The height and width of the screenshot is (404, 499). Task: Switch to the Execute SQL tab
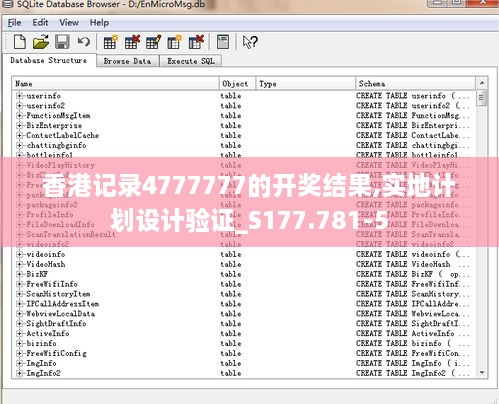click(x=191, y=61)
